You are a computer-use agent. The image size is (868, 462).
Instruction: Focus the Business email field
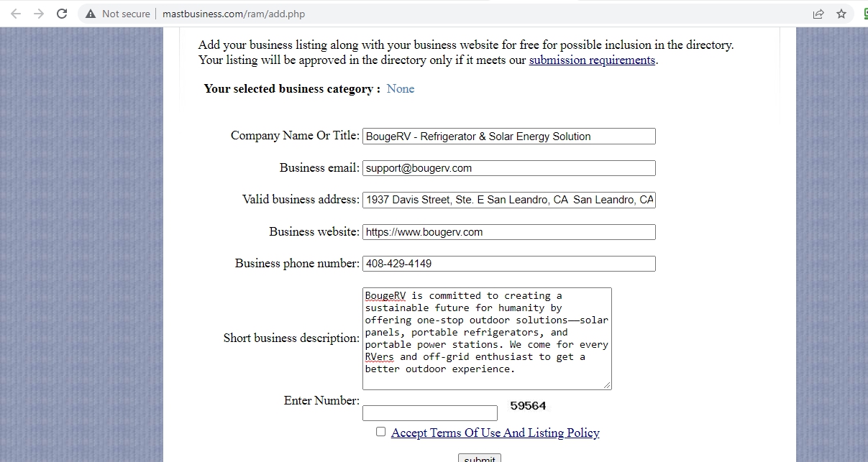508,168
